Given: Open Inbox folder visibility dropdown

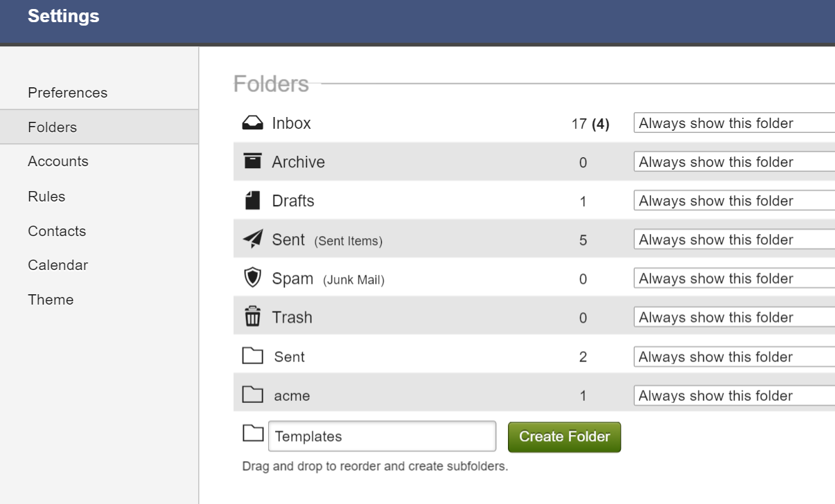Looking at the screenshot, I should (734, 123).
